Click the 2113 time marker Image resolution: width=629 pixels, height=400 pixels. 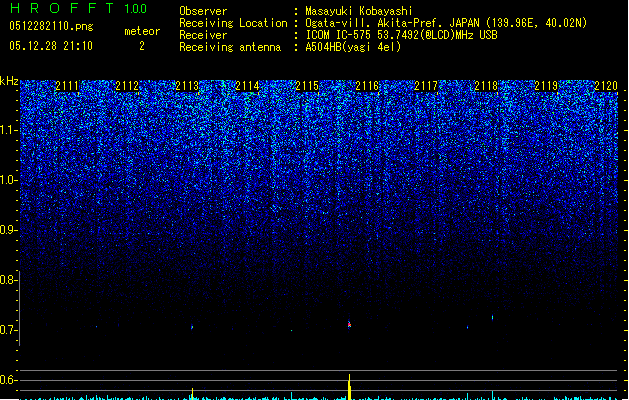pos(187,86)
